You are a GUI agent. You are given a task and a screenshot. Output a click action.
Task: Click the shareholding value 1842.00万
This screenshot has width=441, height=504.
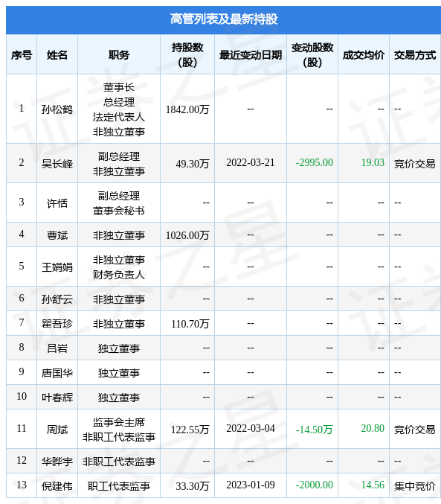pyautogui.click(x=187, y=109)
